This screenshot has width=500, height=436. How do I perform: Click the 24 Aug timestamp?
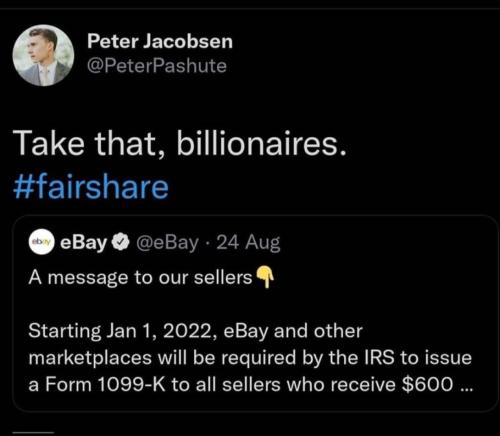pos(248,242)
